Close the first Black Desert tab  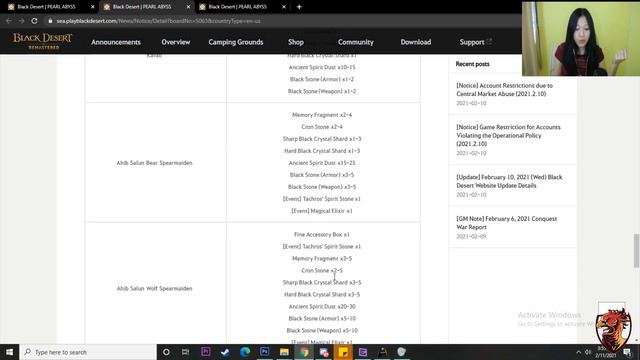(x=92, y=7)
